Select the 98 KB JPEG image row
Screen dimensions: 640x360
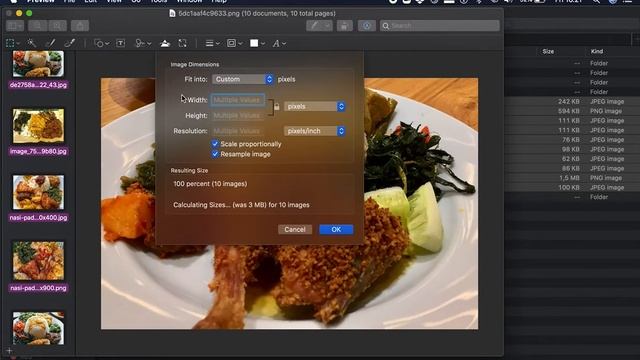[x=572, y=149]
